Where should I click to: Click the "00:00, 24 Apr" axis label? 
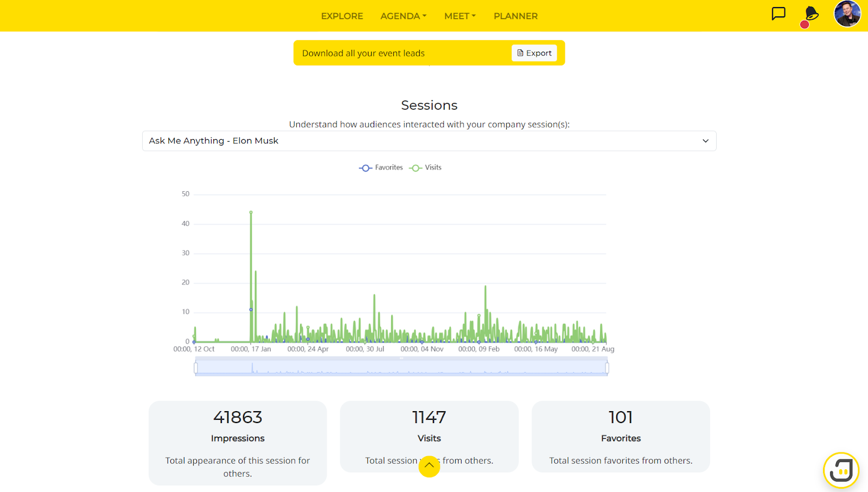pyautogui.click(x=308, y=349)
